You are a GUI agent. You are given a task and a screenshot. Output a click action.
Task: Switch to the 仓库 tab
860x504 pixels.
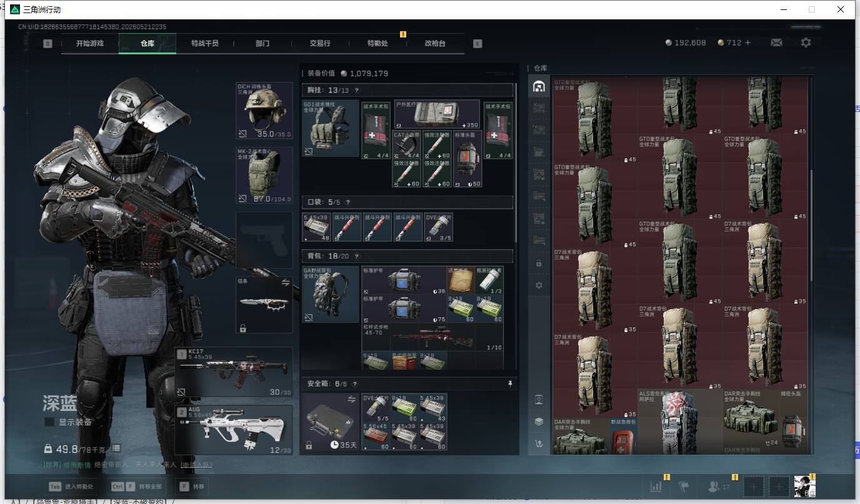click(x=147, y=43)
